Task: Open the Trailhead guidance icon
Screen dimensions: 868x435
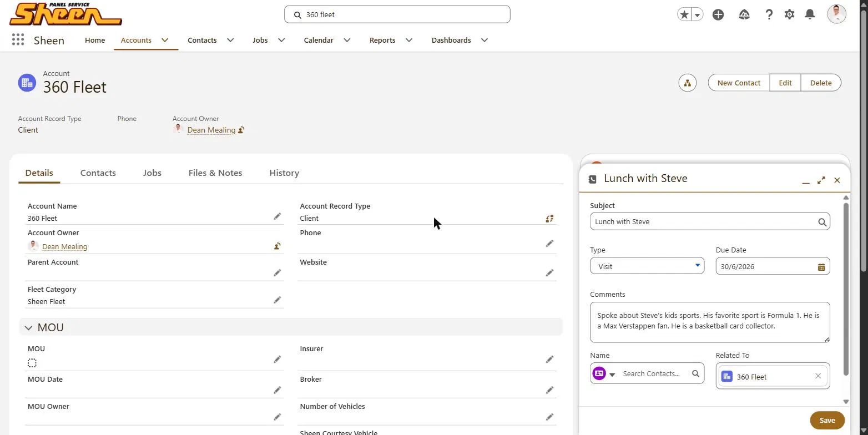Action: [744, 14]
